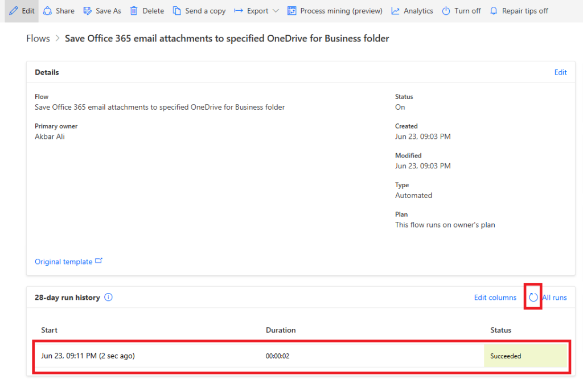
Task: Click the Delete trash icon
Action: (x=134, y=11)
